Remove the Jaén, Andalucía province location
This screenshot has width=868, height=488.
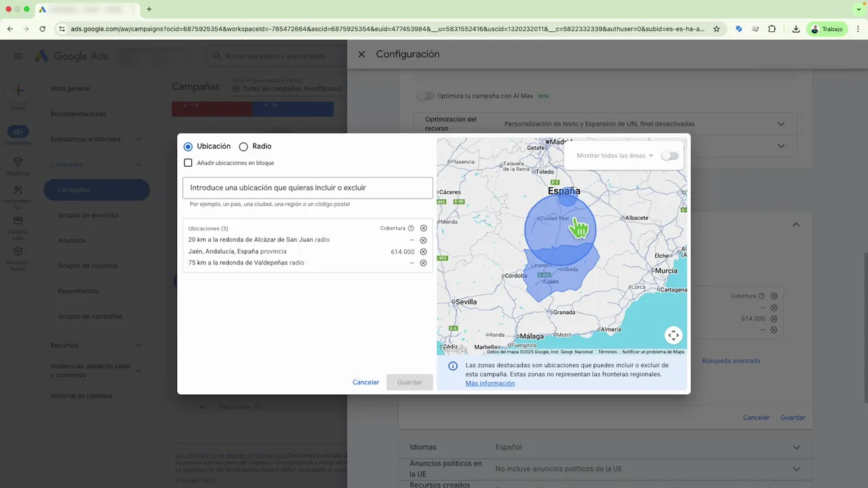tap(423, 251)
